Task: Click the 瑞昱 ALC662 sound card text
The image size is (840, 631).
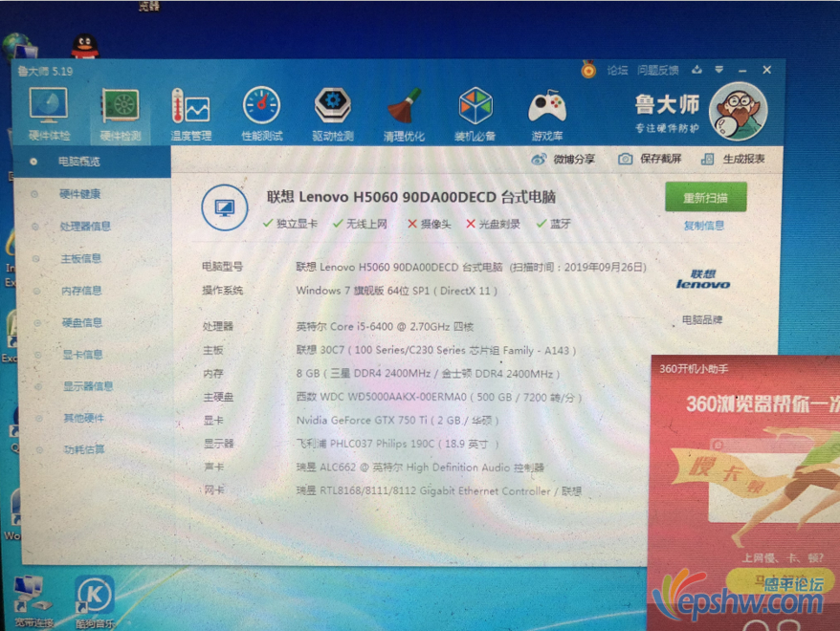Action: click(420, 468)
